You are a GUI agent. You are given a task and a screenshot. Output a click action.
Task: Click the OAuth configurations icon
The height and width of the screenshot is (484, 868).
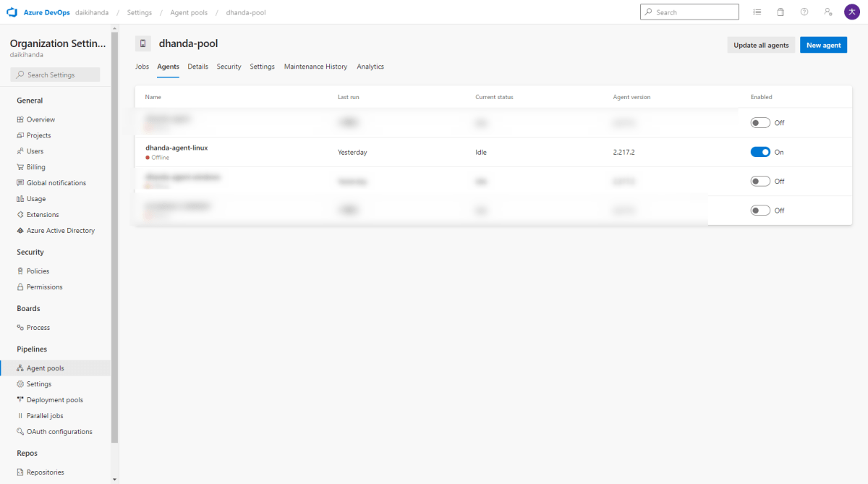point(20,432)
